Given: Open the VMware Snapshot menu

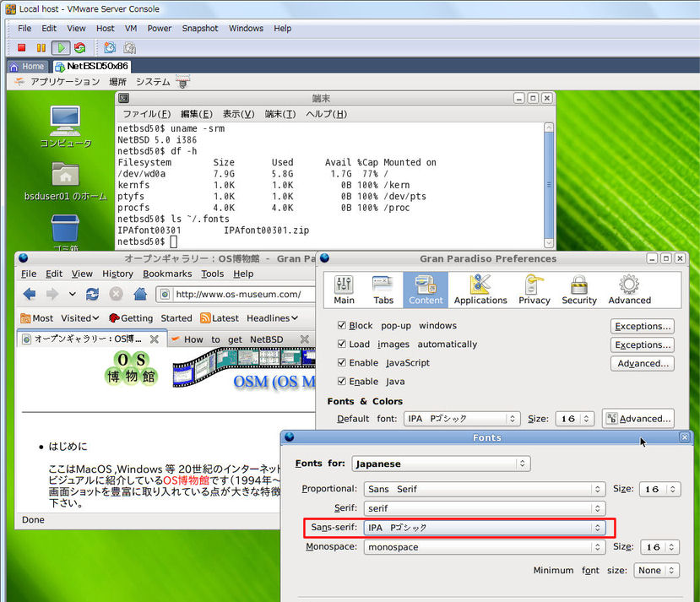Looking at the screenshot, I should click(x=200, y=29).
